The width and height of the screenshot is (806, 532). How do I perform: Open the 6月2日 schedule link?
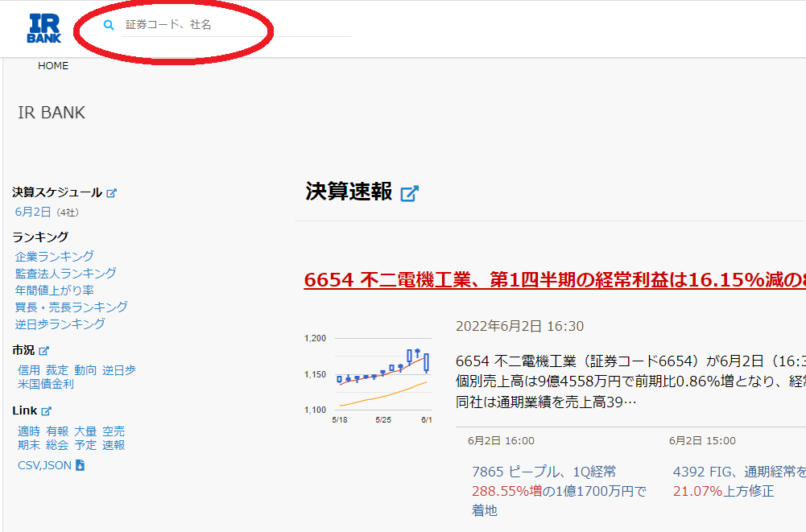coord(33,212)
